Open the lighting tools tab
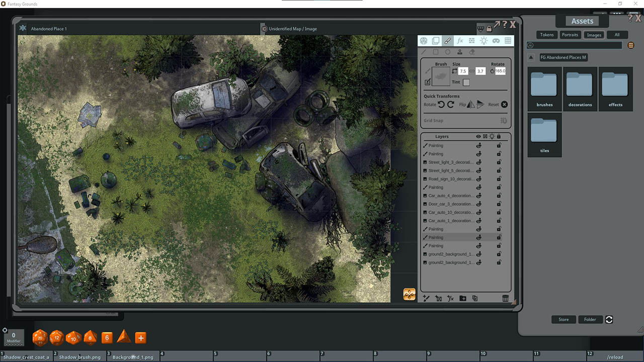 (484, 41)
